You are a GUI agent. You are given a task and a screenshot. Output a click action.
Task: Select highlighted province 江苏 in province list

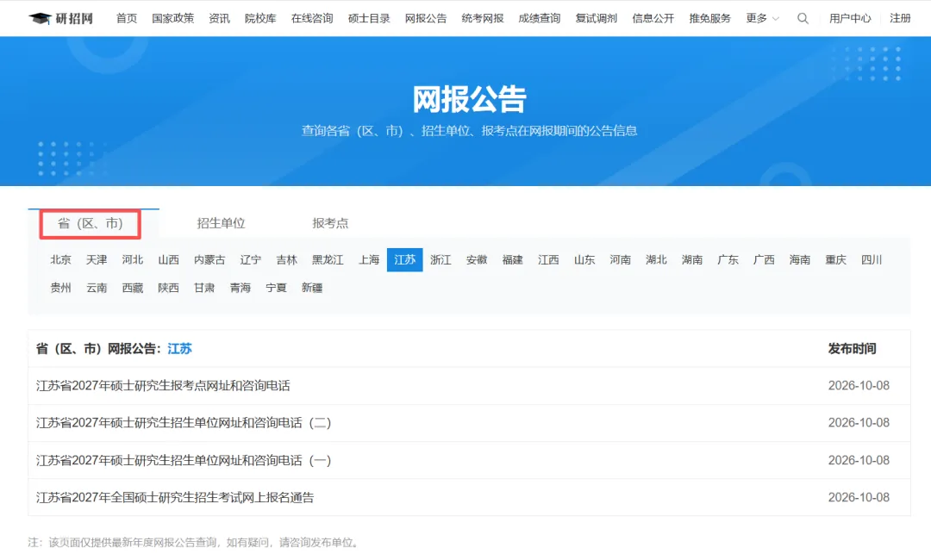point(405,260)
